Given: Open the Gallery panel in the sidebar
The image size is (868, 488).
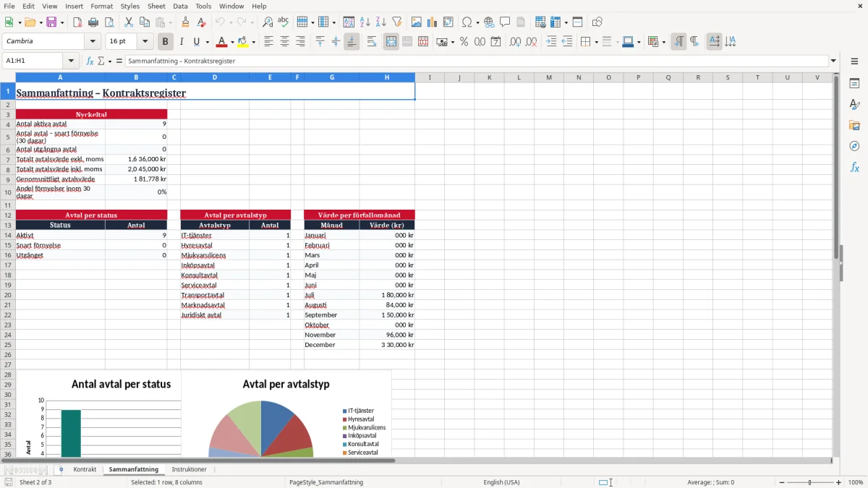Looking at the screenshot, I should coord(854,125).
